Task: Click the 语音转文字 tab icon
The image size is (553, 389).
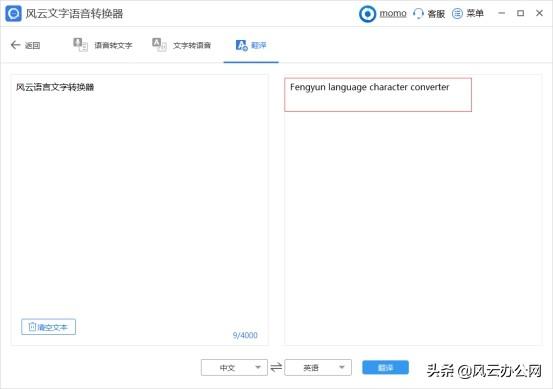Action: click(x=80, y=44)
